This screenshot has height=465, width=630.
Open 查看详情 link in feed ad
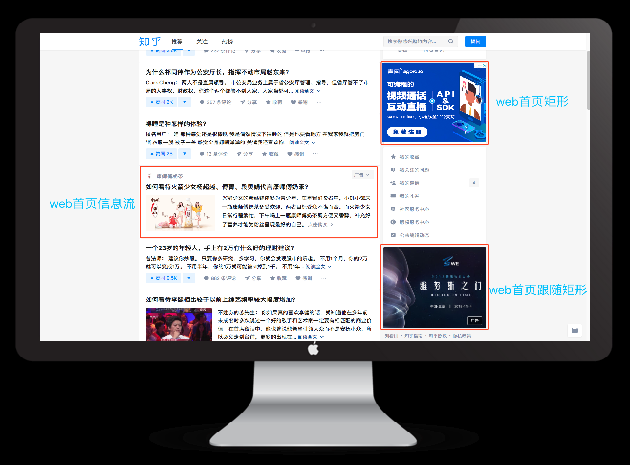click(321, 225)
